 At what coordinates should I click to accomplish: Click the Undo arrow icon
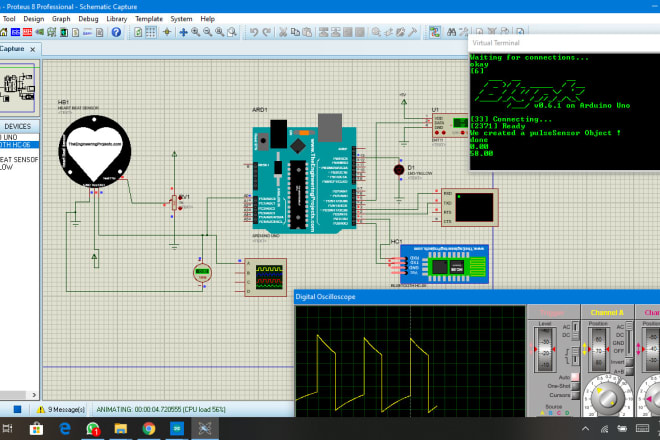[x=254, y=32]
